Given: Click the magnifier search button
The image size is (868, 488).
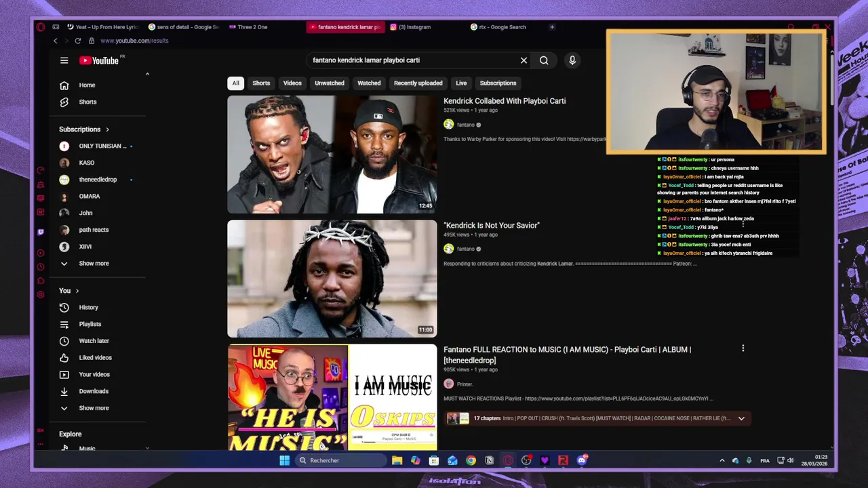Looking at the screenshot, I should (544, 60).
